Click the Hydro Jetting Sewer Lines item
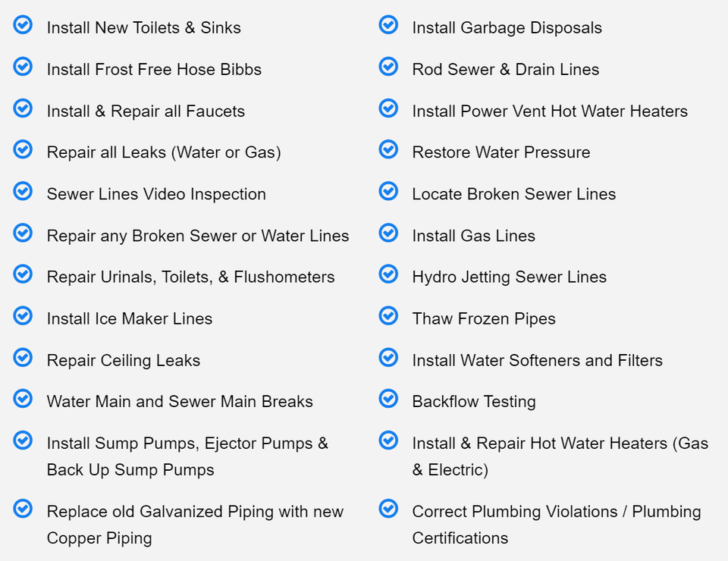The height and width of the screenshot is (561, 728). [510, 277]
